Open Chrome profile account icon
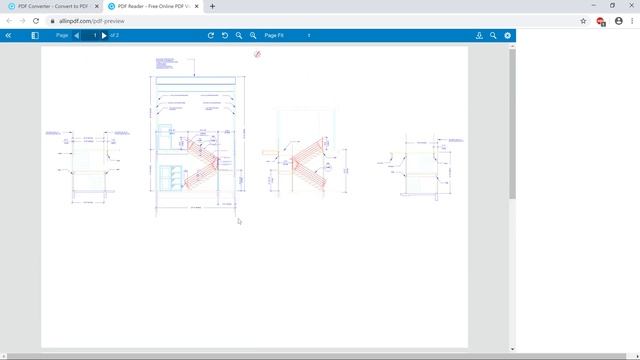 (x=619, y=21)
